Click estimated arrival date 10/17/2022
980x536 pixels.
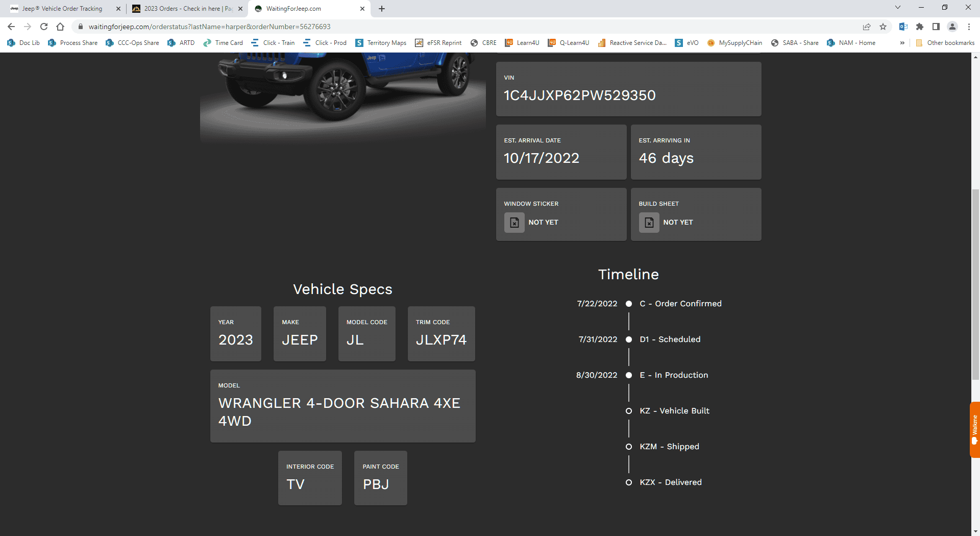542,158
